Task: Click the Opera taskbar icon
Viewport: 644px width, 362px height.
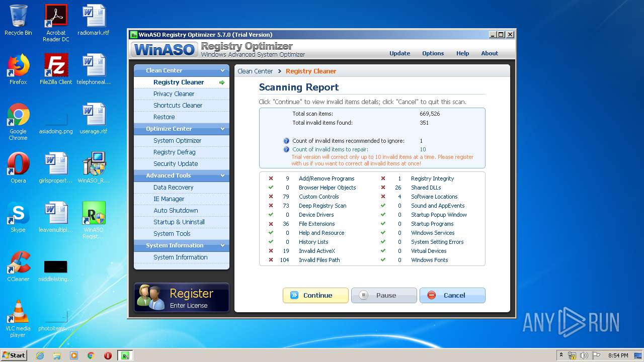Action: (x=108, y=355)
